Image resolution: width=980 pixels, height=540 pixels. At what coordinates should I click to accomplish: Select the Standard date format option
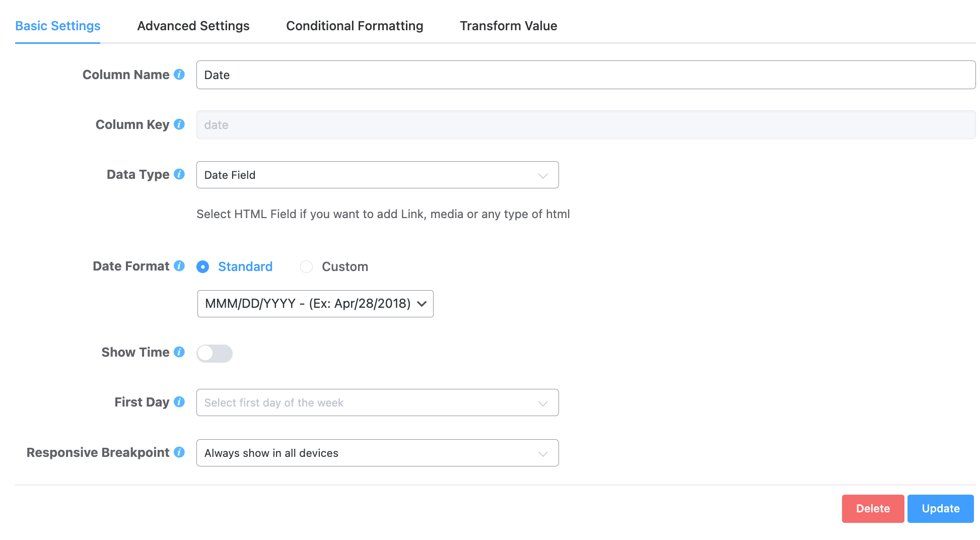click(203, 266)
